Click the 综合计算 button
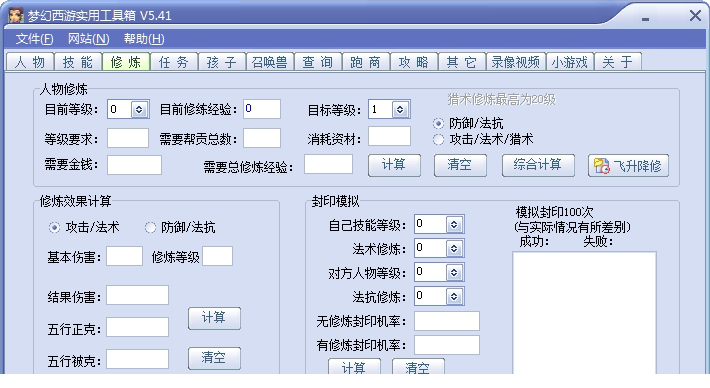 538,165
